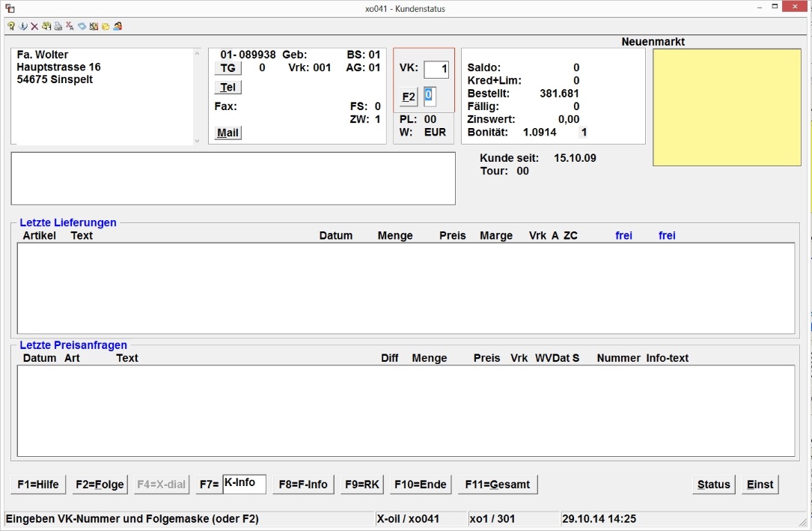Click the address box scroll down arrow

[197, 141]
